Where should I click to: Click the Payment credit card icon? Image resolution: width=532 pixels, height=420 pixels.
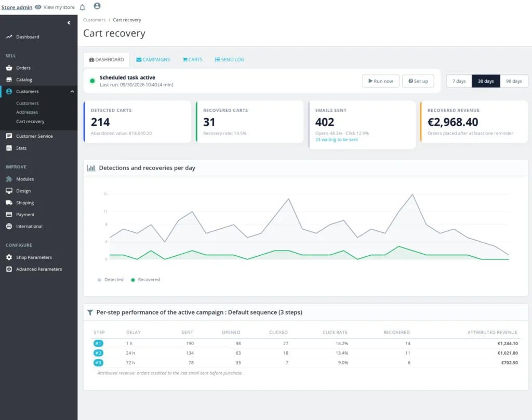pyautogui.click(x=9, y=215)
